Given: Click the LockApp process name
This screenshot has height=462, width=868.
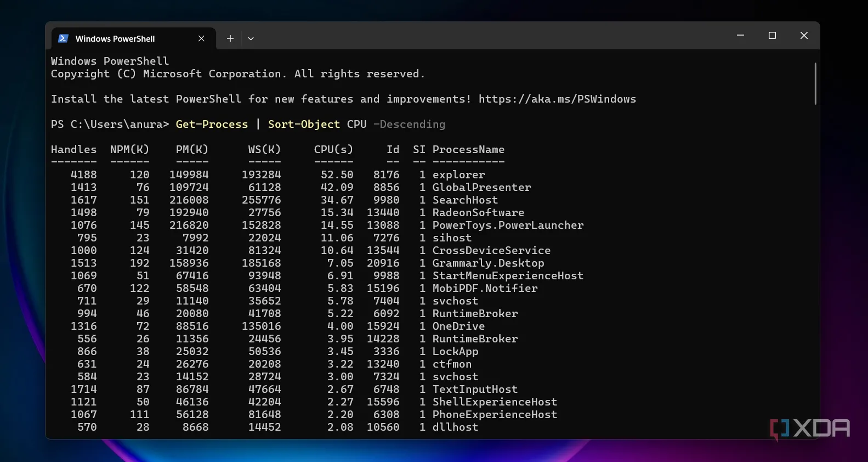Looking at the screenshot, I should (455, 352).
